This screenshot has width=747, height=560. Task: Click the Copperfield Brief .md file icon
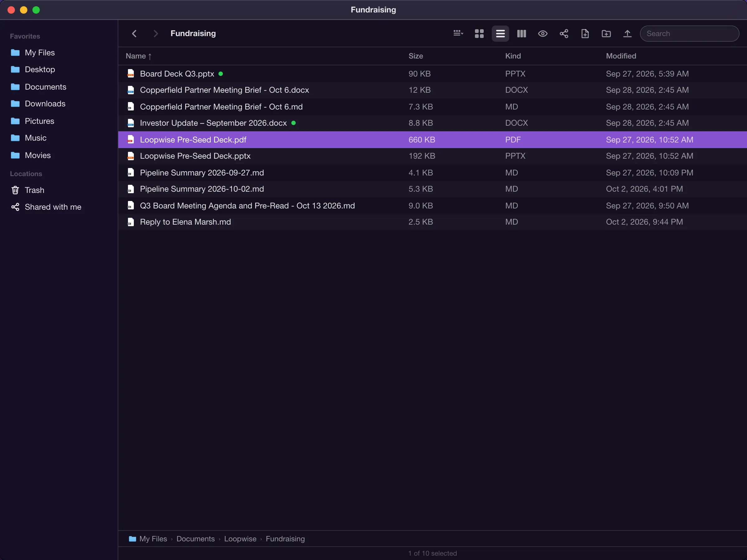(x=131, y=107)
